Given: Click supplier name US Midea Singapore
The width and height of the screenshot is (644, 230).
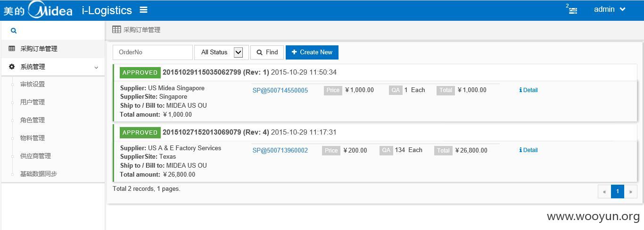Looking at the screenshot, I should point(176,88).
